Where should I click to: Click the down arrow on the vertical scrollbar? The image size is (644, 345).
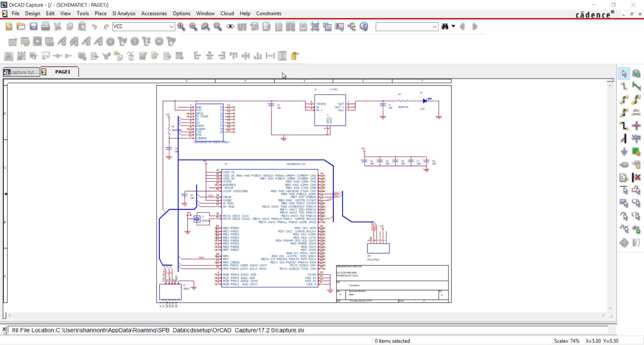tap(610, 308)
